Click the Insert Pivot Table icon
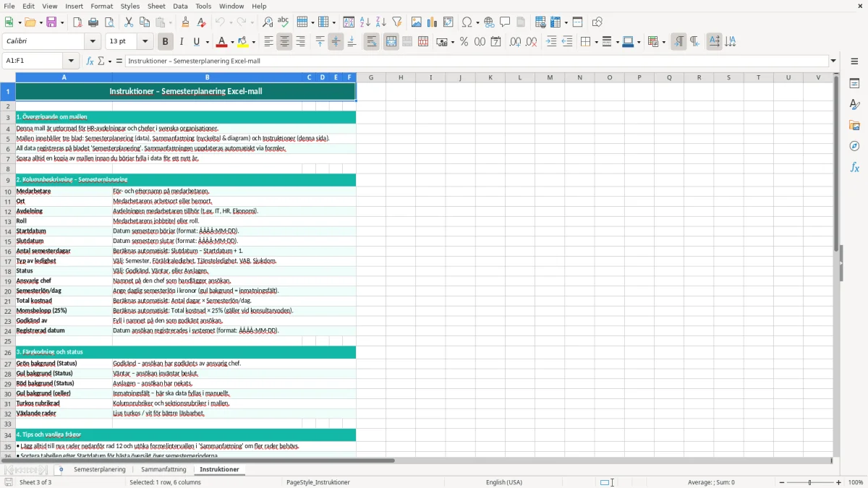 click(x=448, y=22)
